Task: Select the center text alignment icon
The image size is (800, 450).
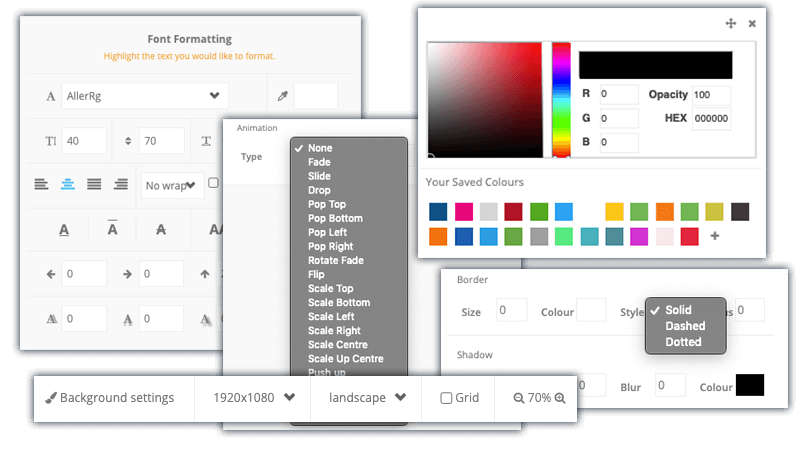Action: coord(68,184)
